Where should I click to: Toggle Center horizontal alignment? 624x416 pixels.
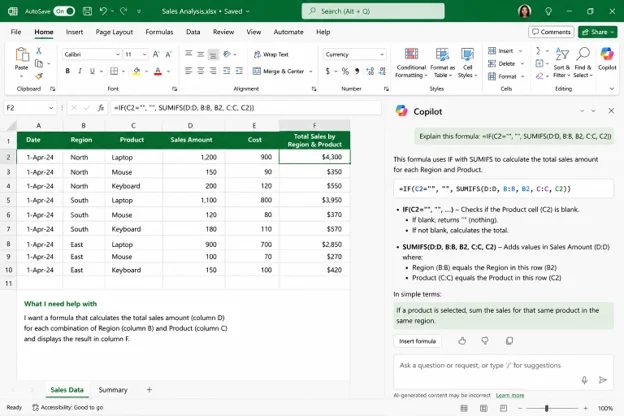(x=201, y=71)
